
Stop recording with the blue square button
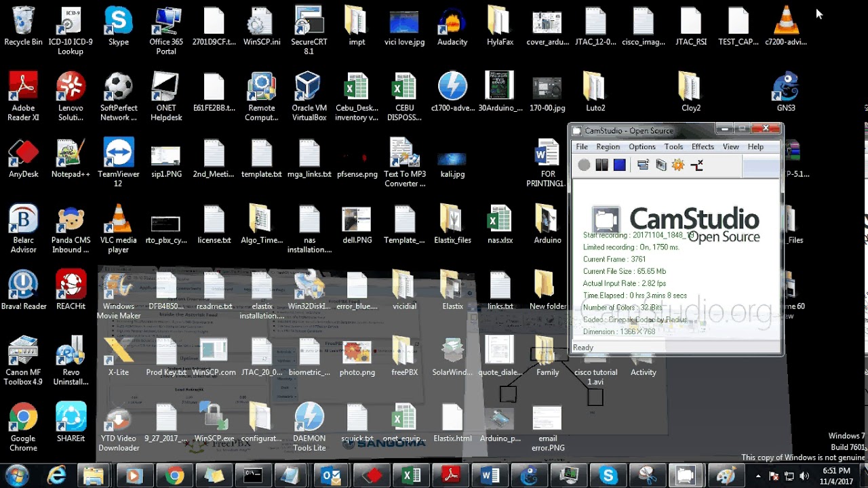click(619, 165)
